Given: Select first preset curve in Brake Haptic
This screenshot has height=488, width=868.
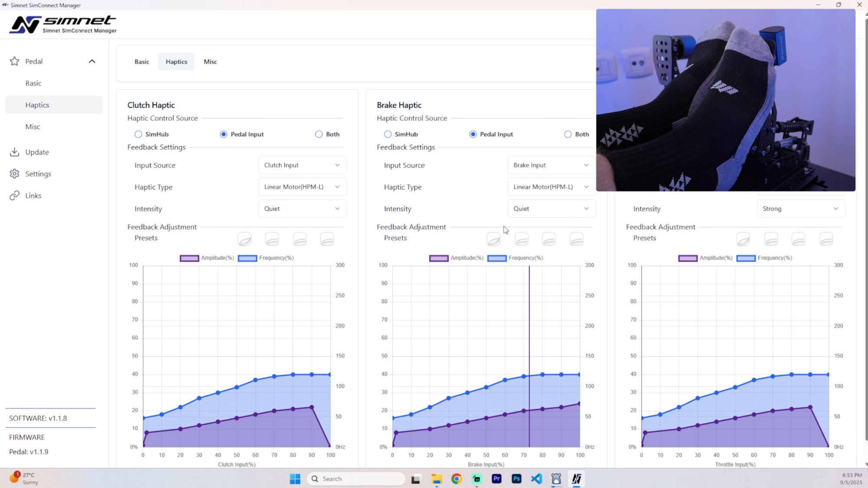Looking at the screenshot, I should (493, 239).
